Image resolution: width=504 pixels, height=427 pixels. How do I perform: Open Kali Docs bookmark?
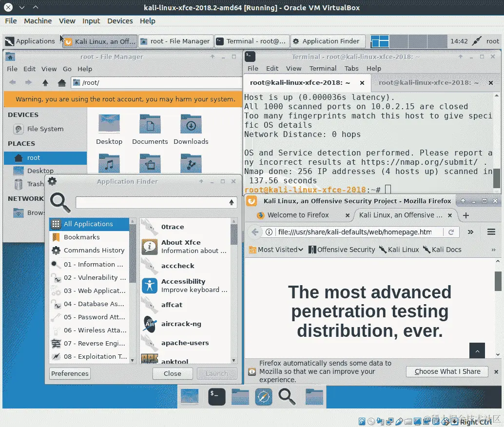tap(442, 250)
